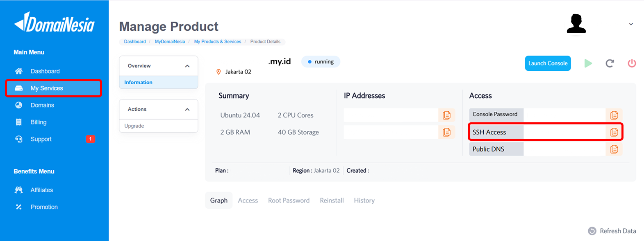Open the Billing menu item
The height and width of the screenshot is (241, 644).
[x=39, y=122]
